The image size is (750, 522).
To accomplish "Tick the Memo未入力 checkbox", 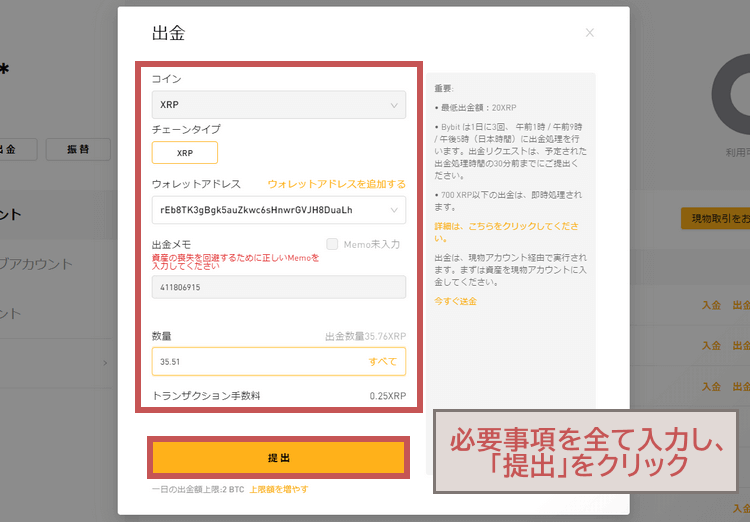I will 332,244.
